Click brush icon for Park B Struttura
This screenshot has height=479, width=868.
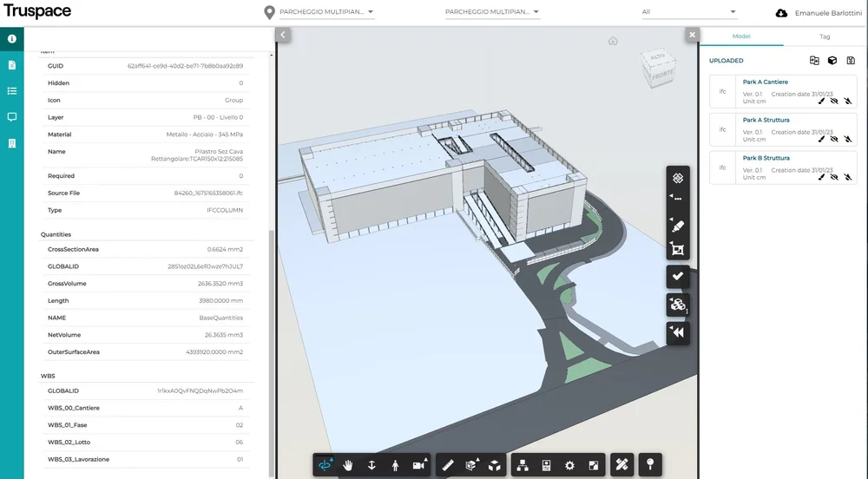click(x=821, y=178)
